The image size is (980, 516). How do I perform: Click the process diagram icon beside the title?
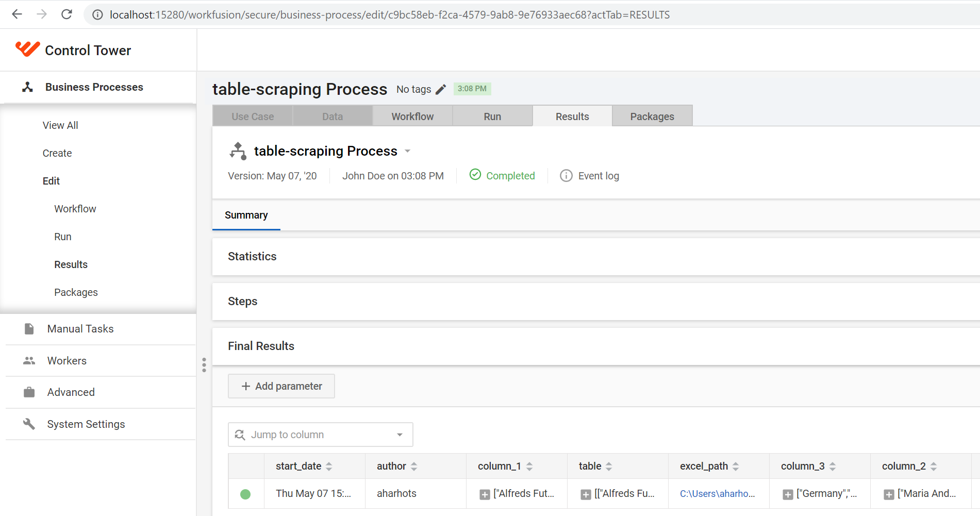click(x=238, y=151)
